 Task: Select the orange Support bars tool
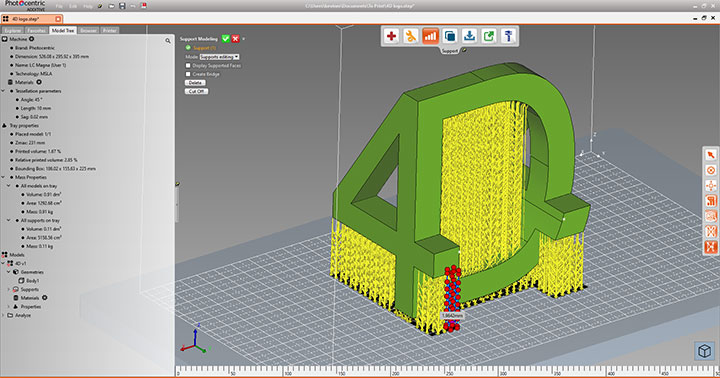(x=430, y=36)
